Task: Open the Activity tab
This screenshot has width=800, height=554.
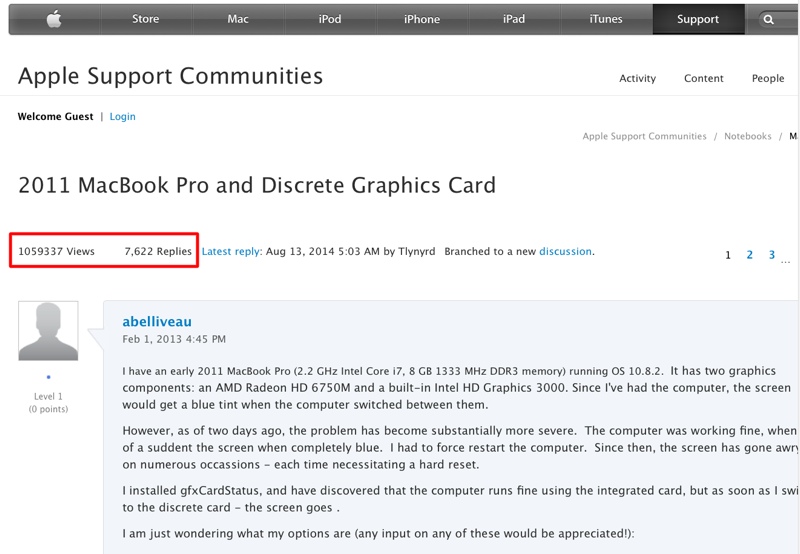Action: click(637, 78)
